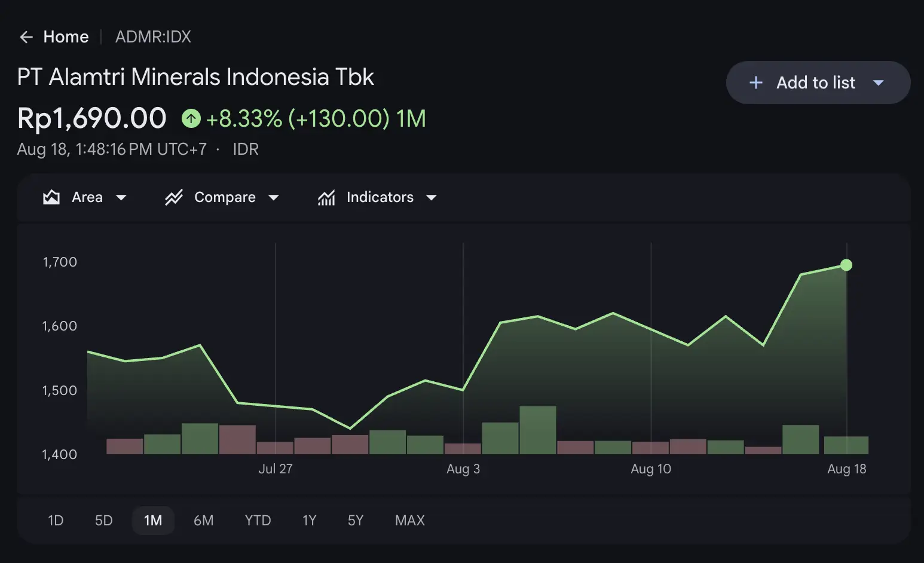Click the Aug 18 timestamp text
924x563 pixels.
[x=112, y=149]
